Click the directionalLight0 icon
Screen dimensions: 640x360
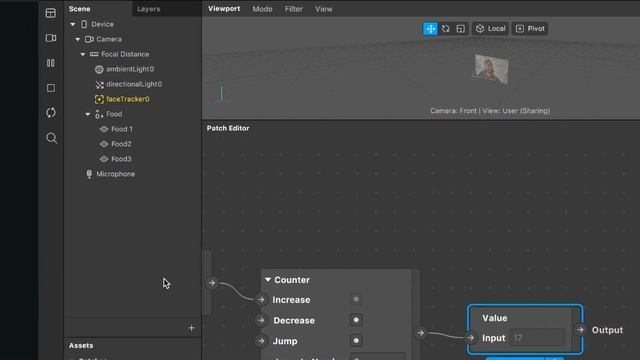coord(99,84)
